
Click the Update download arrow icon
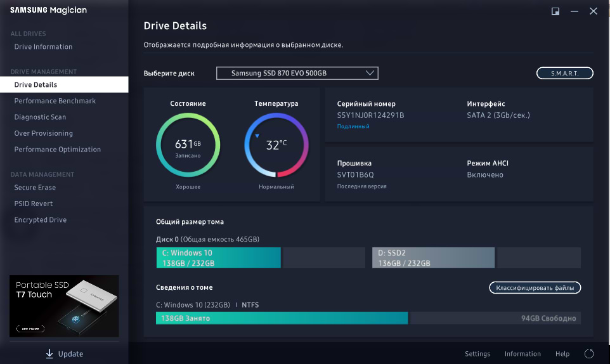point(49,353)
